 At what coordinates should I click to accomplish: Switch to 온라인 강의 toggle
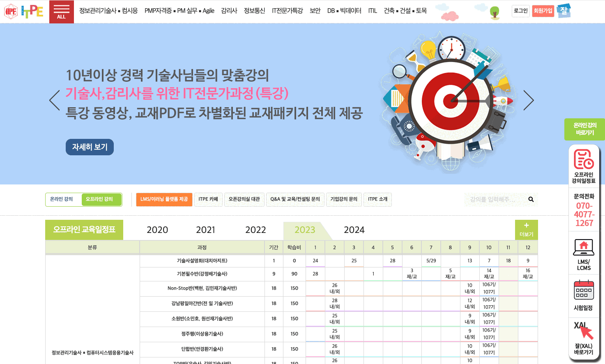click(x=62, y=199)
